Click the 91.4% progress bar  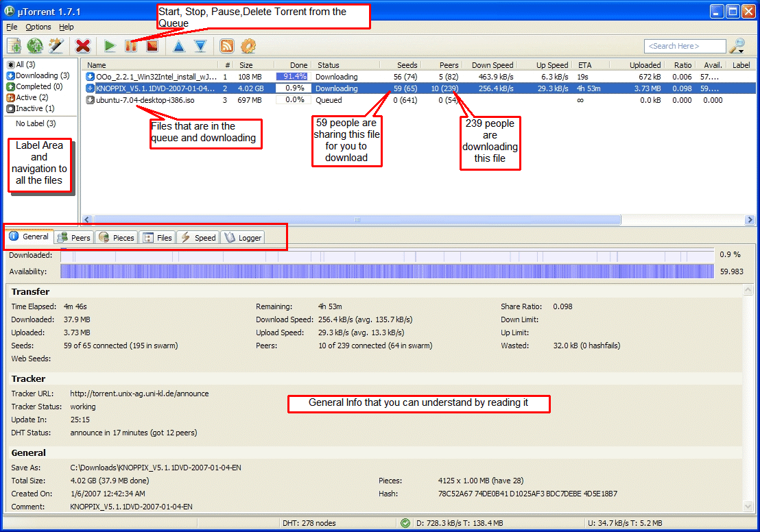(x=292, y=77)
